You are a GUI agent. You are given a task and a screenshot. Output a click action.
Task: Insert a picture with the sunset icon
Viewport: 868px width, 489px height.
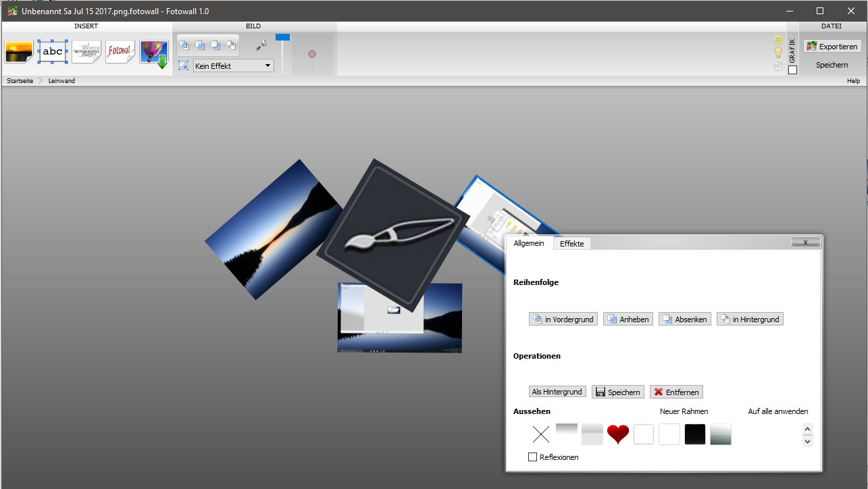(x=18, y=52)
